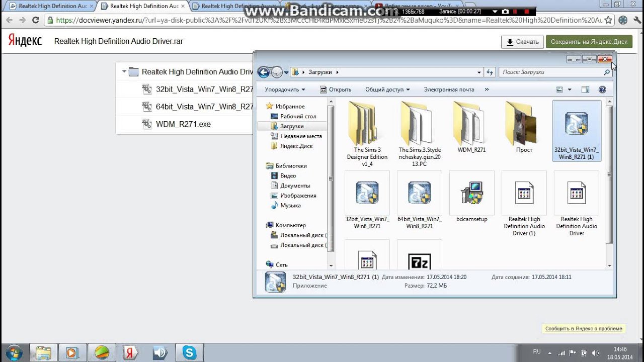Select Загрузки in the navigation pane
The height and width of the screenshot is (362, 644).
pos(287,126)
